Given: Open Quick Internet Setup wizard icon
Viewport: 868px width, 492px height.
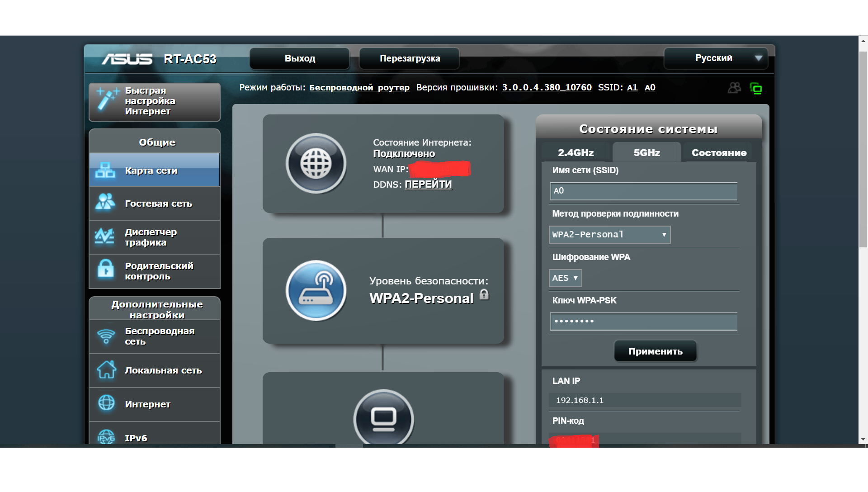Looking at the screenshot, I should click(x=107, y=99).
